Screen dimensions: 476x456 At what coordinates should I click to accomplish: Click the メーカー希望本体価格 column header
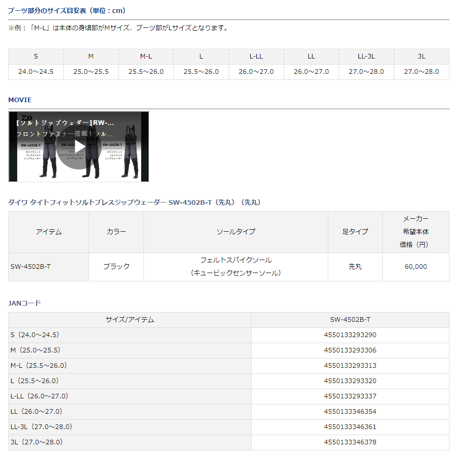coord(416,232)
